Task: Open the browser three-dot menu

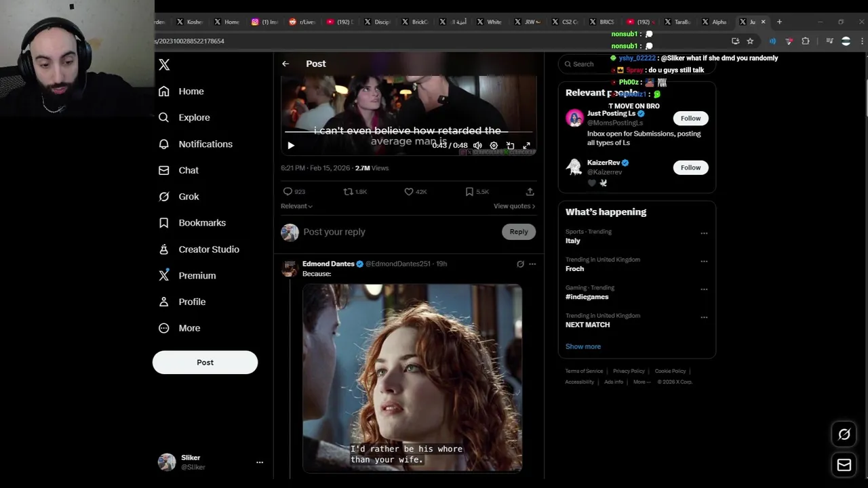Action: (862, 41)
